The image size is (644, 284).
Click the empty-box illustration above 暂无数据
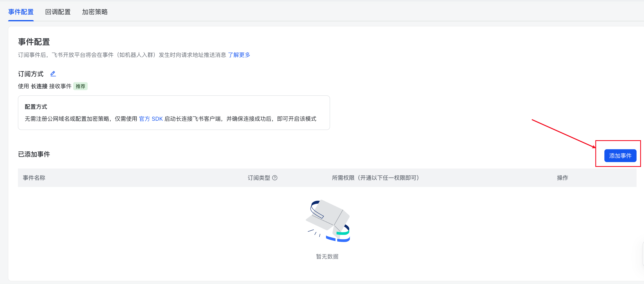click(x=328, y=221)
